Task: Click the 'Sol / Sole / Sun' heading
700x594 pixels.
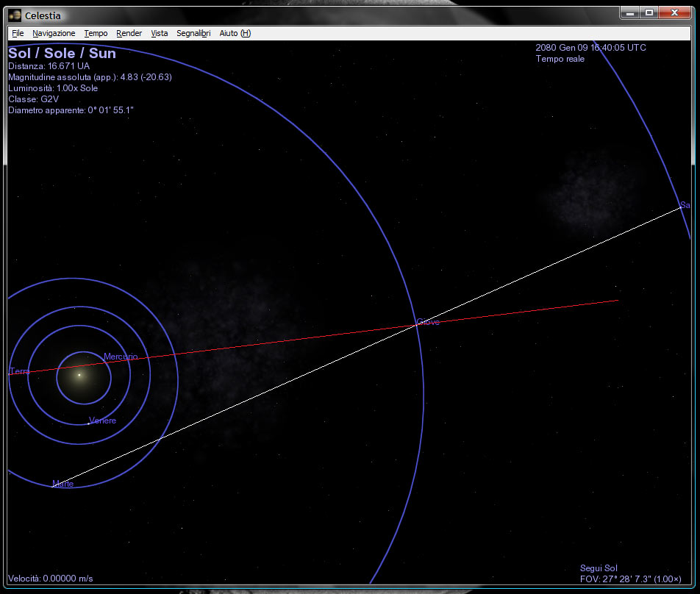Action: pyautogui.click(x=62, y=53)
